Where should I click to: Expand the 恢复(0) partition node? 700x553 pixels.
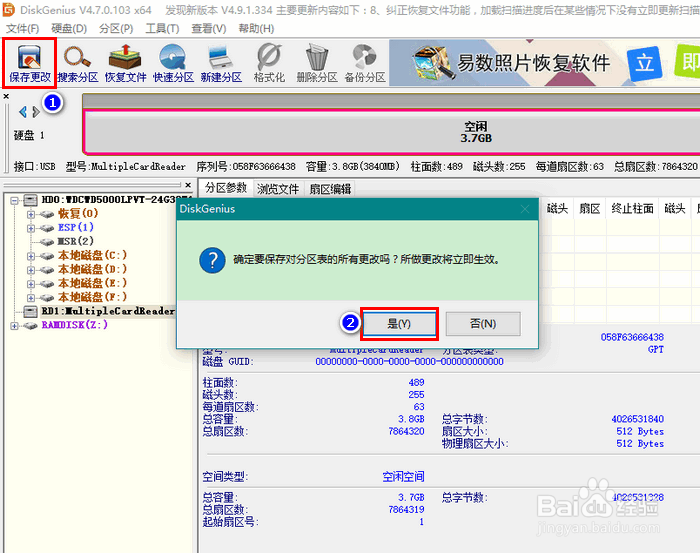click(x=30, y=214)
